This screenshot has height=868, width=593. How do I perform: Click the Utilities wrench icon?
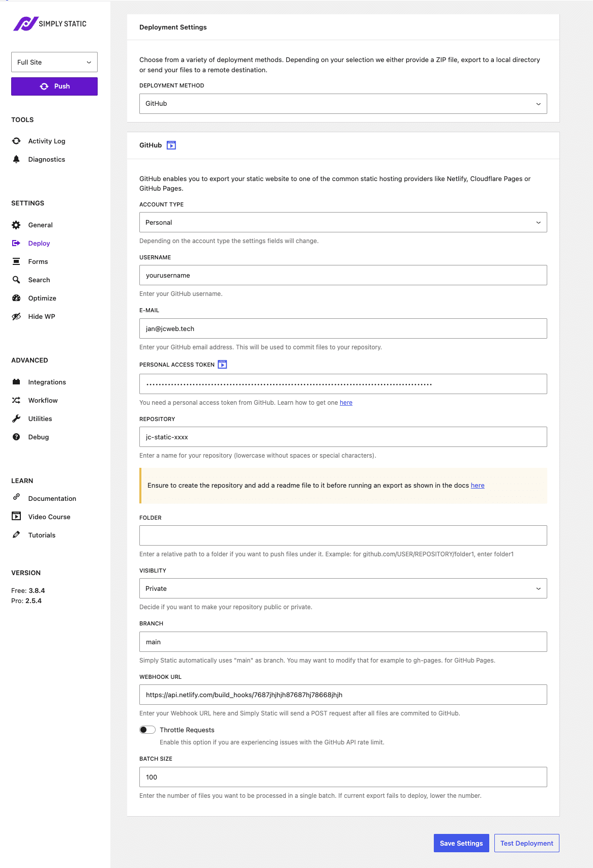(x=16, y=418)
